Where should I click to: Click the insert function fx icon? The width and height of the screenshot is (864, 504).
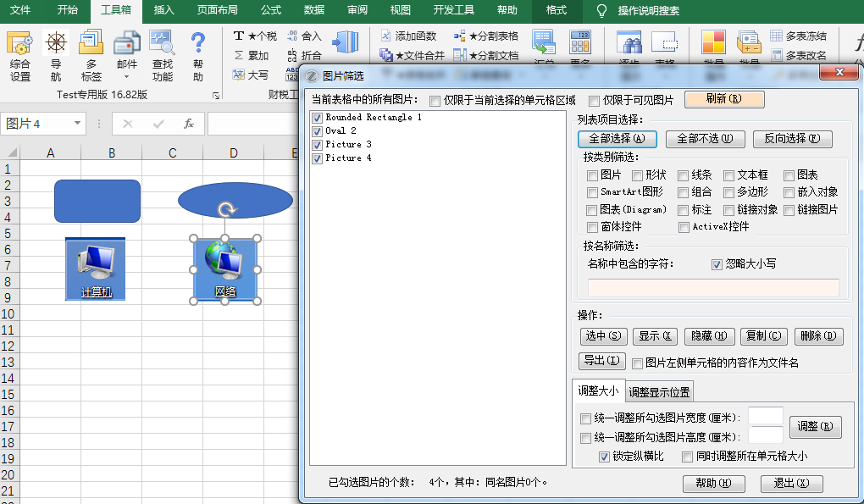click(x=189, y=124)
